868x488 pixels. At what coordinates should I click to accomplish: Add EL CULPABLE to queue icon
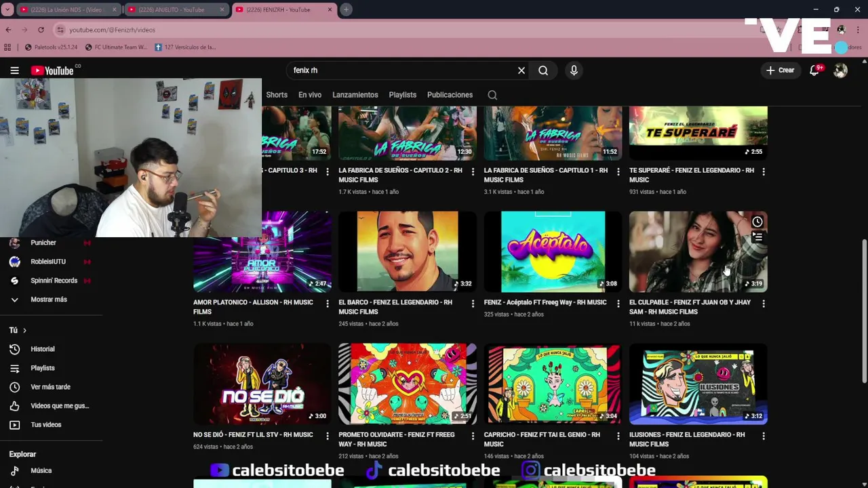(x=757, y=237)
